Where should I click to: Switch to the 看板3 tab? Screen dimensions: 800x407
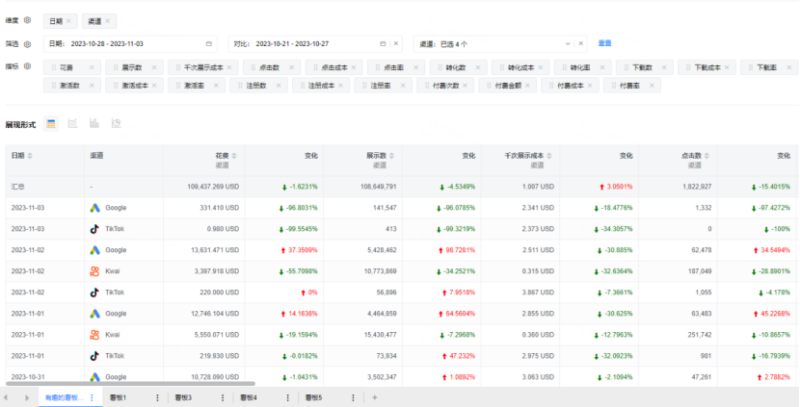(x=184, y=397)
